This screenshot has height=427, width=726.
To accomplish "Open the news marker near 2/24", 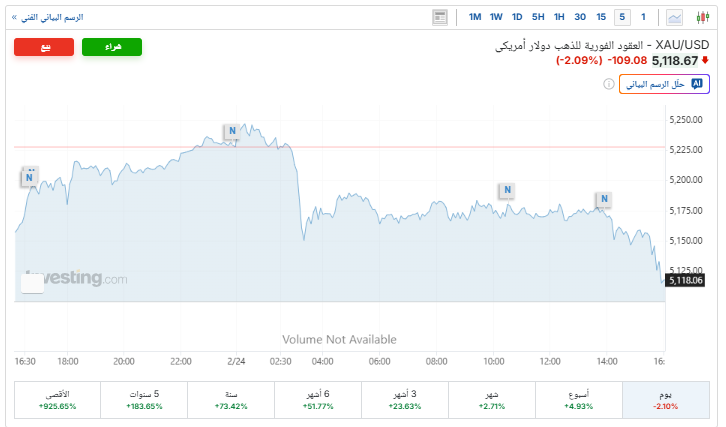I will (231, 131).
